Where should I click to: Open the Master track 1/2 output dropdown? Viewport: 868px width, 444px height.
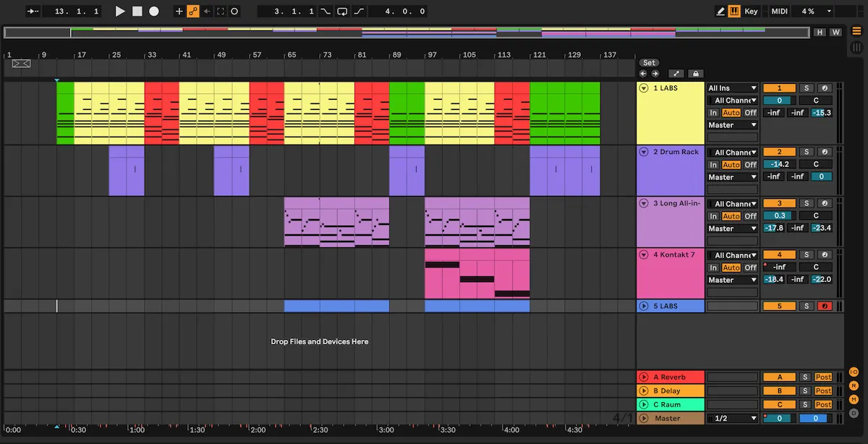click(733, 418)
